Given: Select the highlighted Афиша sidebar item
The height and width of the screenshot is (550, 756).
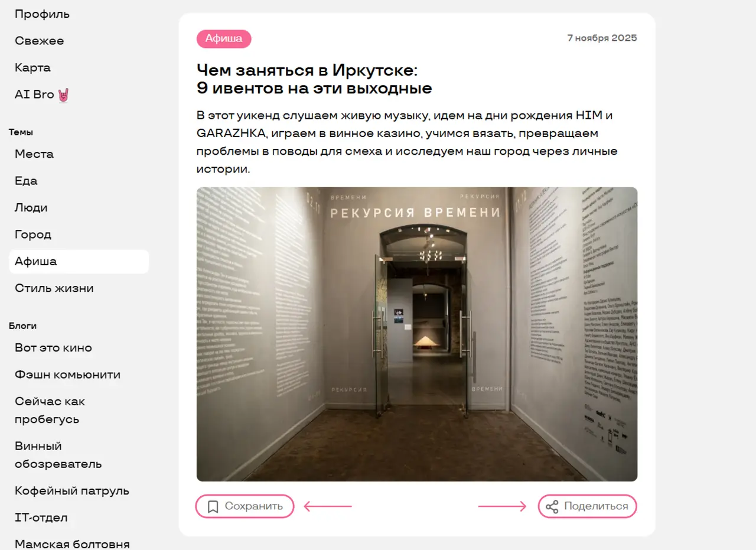Looking at the screenshot, I should click(x=79, y=262).
